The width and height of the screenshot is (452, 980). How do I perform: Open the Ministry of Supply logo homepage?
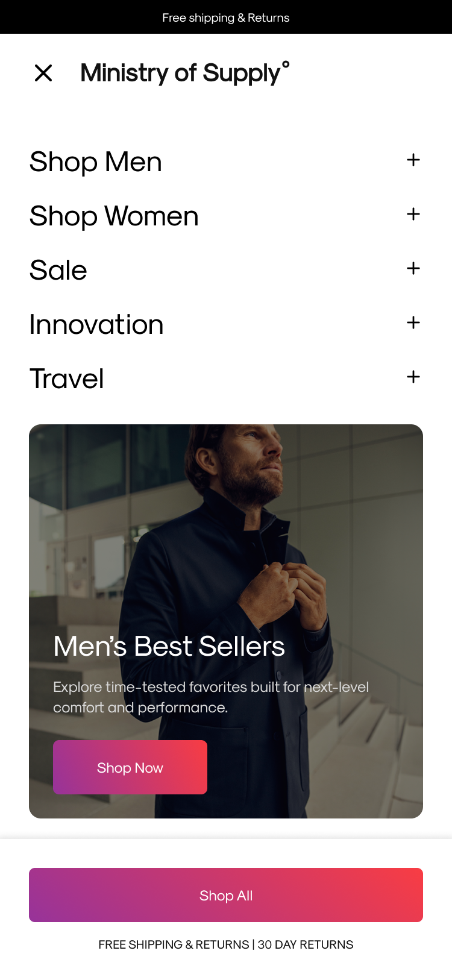[x=185, y=73]
